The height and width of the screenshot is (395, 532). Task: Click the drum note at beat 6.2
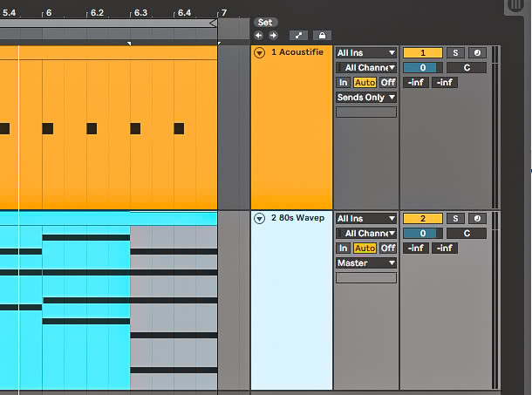[92, 128]
